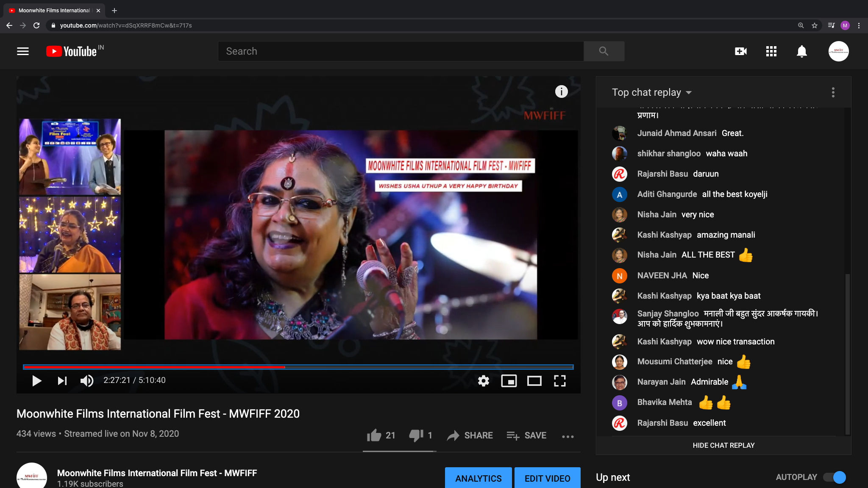This screenshot has width=868, height=488.
Task: Click chat author Aditi Ghangurde
Action: 667,194
